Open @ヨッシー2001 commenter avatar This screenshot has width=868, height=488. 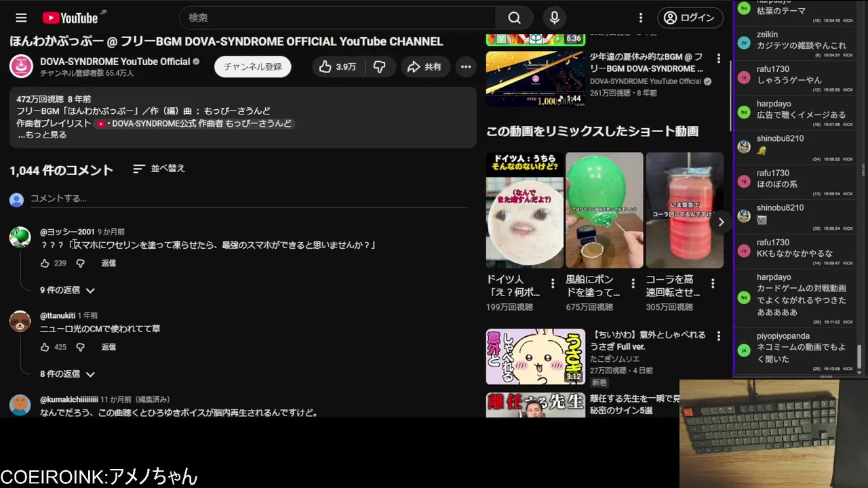click(x=20, y=237)
